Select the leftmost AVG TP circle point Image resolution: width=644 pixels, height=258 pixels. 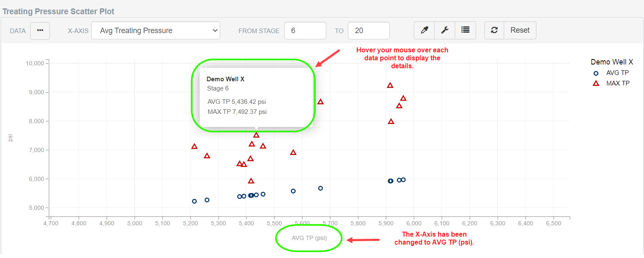coord(194,201)
